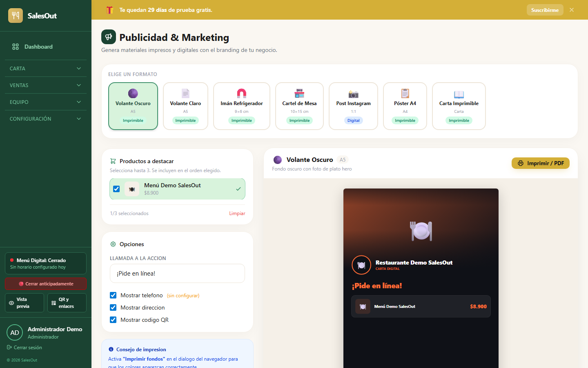Click the large plate icon in flyer preview
588x368 pixels.
[421, 231]
